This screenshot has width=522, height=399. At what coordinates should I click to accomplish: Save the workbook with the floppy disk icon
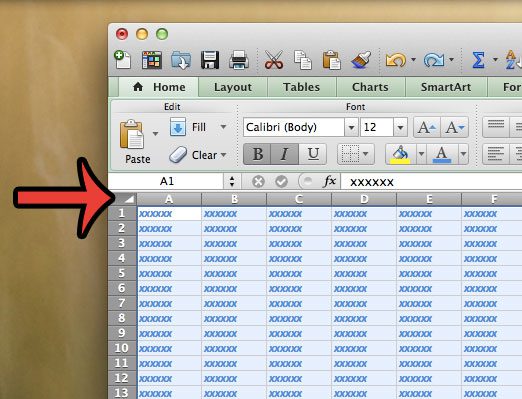(210, 60)
